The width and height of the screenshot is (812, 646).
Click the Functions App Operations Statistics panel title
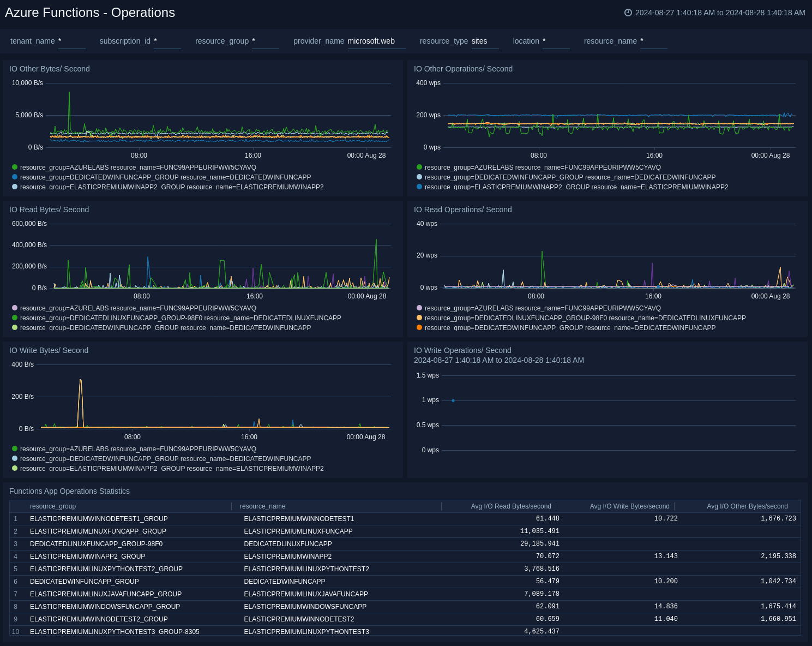[69, 491]
